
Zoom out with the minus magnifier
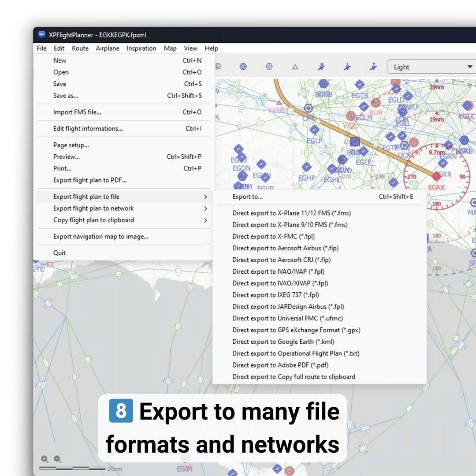(57, 459)
